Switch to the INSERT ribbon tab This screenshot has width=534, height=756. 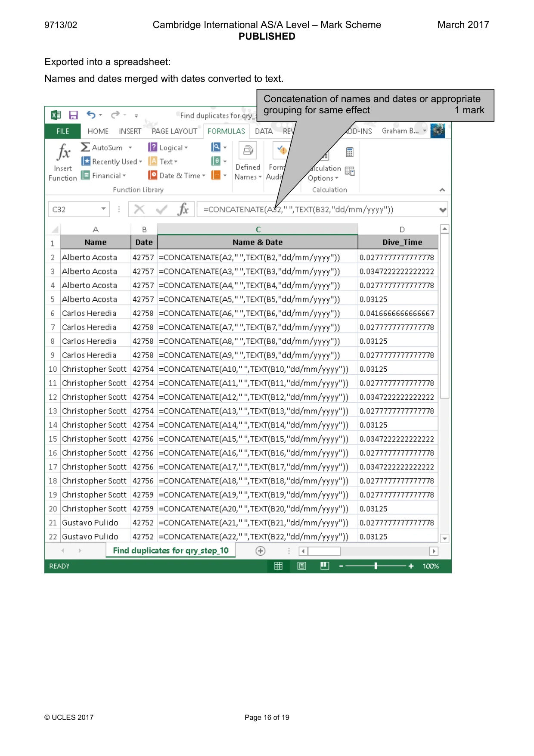[x=130, y=131]
